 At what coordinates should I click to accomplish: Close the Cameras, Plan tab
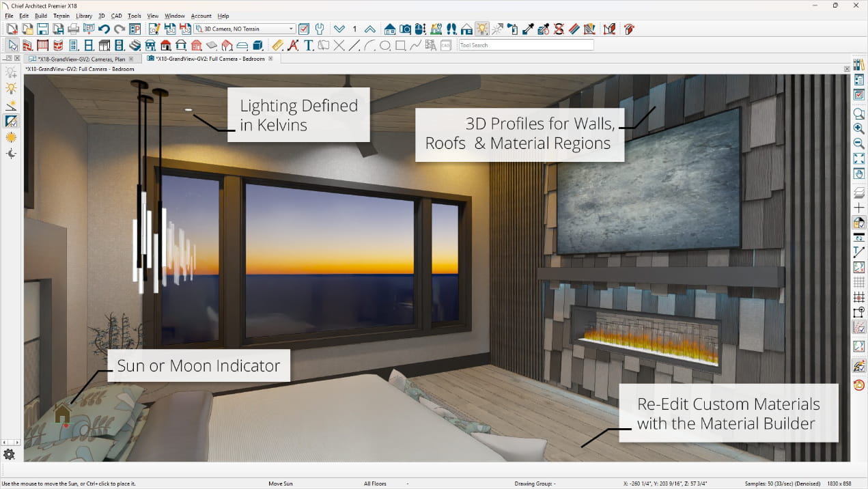pyautogui.click(x=131, y=59)
